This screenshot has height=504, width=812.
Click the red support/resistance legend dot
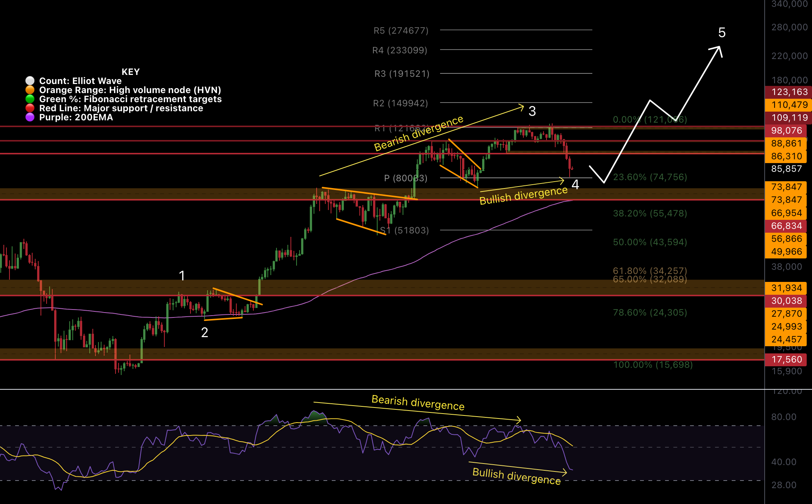pyautogui.click(x=30, y=108)
